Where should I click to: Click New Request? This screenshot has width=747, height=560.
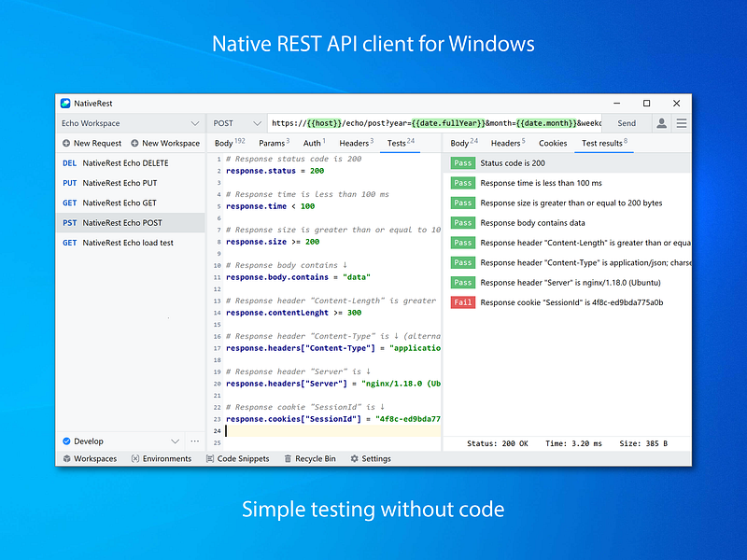click(x=92, y=144)
